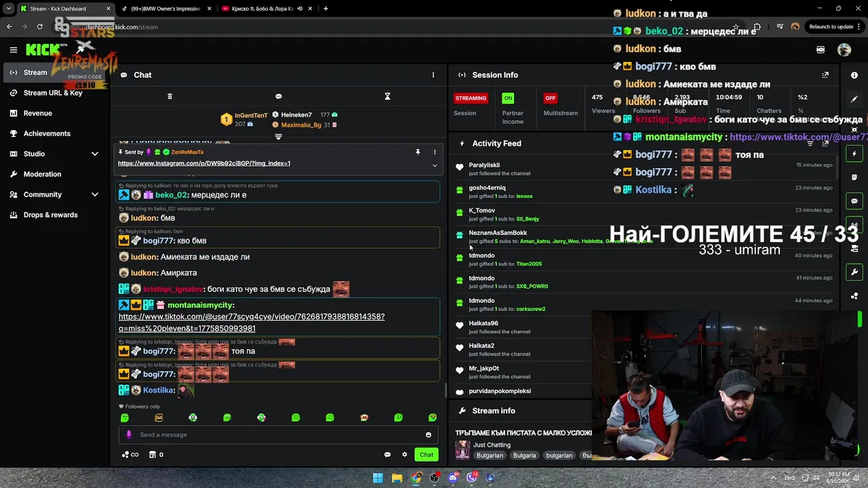Pop out Activity Feed panel
The width and height of the screenshot is (868, 488).
click(825, 144)
